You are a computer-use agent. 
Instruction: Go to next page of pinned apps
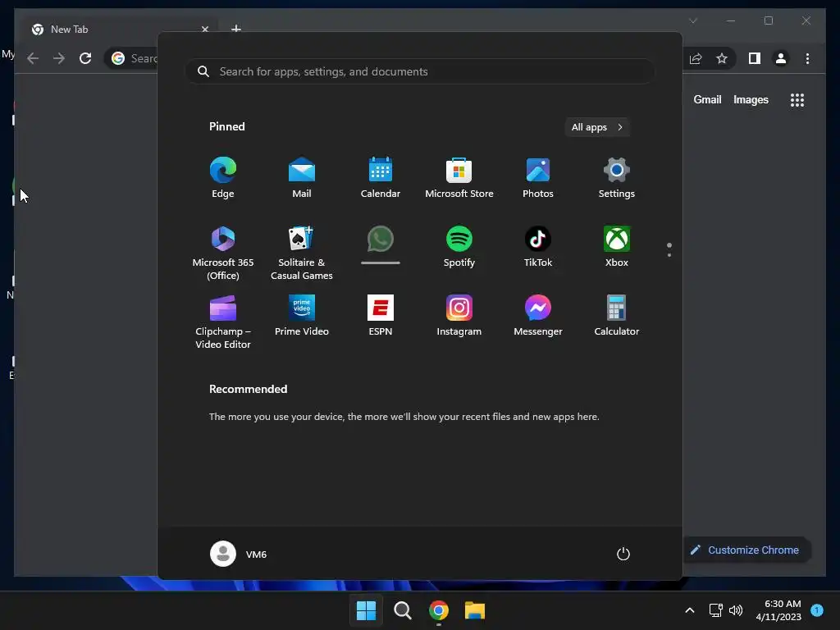point(669,254)
